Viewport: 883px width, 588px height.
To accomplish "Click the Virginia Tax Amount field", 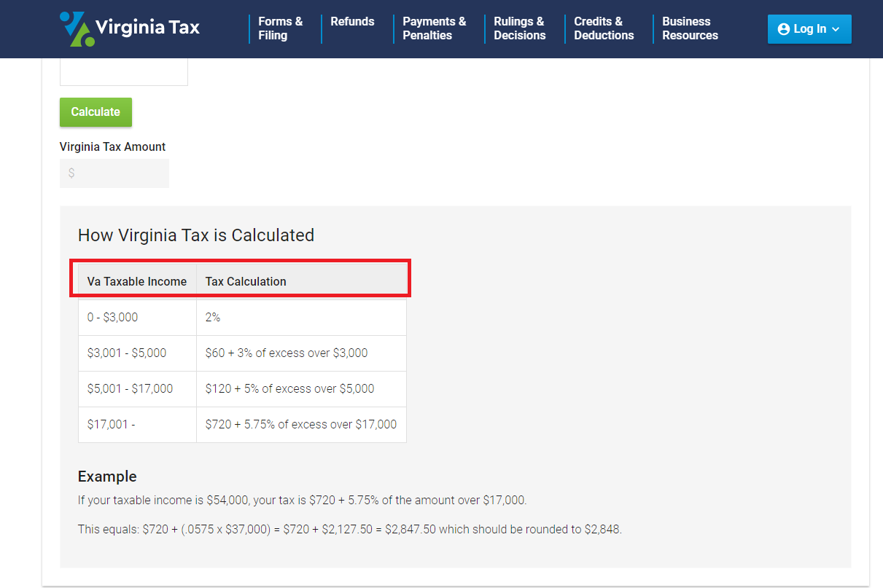I will (x=114, y=173).
